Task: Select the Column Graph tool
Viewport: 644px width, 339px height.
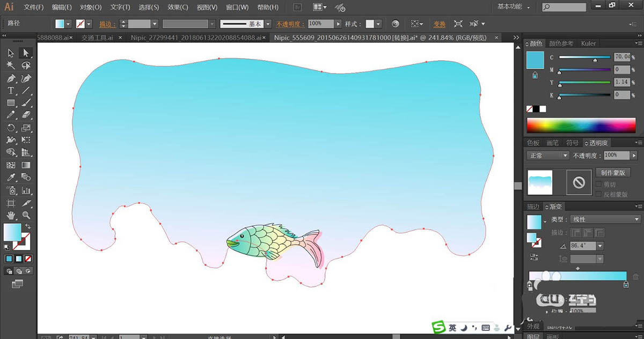Action: (x=26, y=190)
